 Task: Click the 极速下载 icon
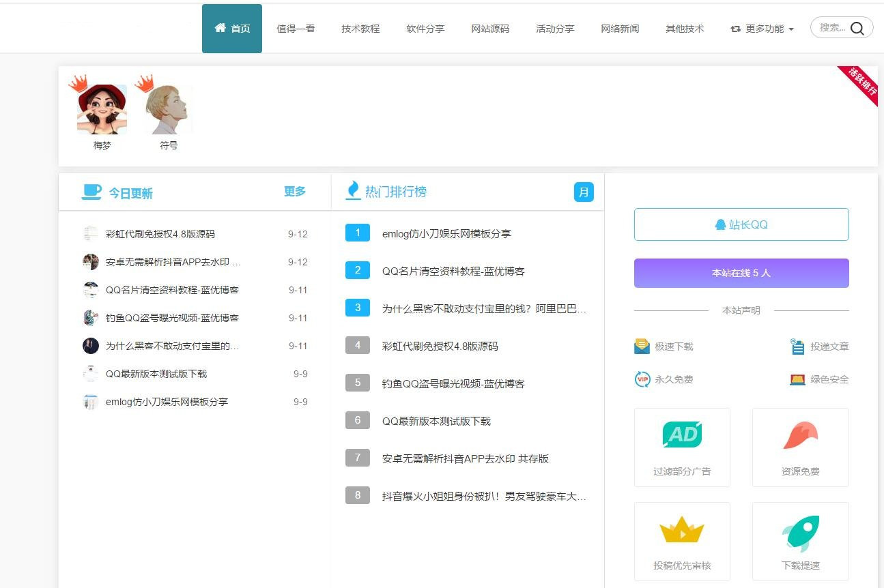point(642,347)
